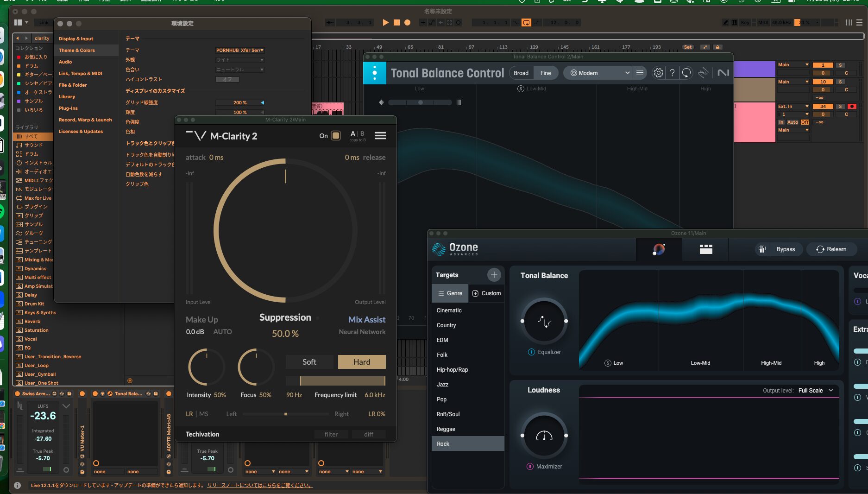Open the Full Scale output level dropdown
868x494 pixels.
(816, 391)
